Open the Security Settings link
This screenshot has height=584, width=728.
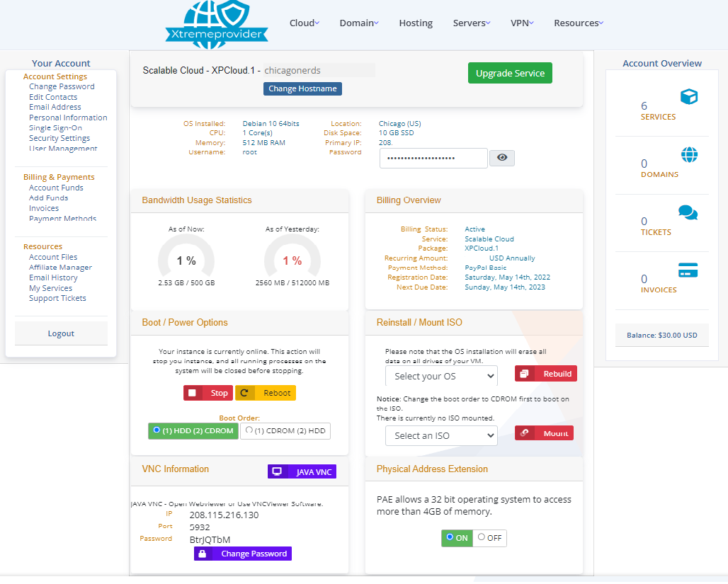click(x=59, y=138)
